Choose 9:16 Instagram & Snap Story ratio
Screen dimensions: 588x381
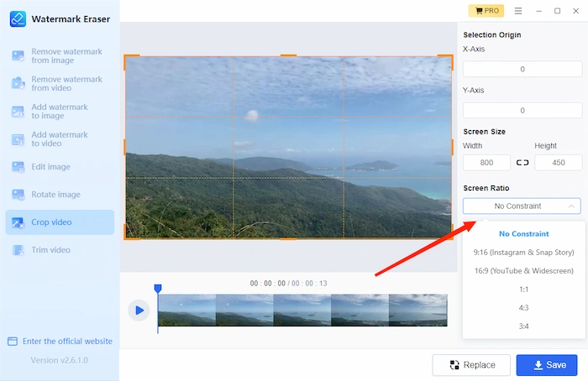pos(524,252)
